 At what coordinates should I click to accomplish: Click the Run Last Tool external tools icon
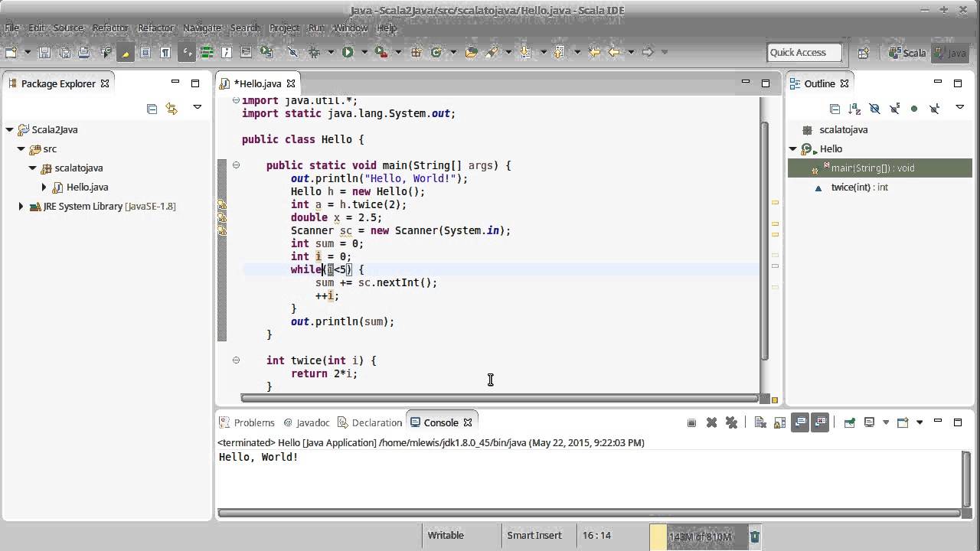381,52
